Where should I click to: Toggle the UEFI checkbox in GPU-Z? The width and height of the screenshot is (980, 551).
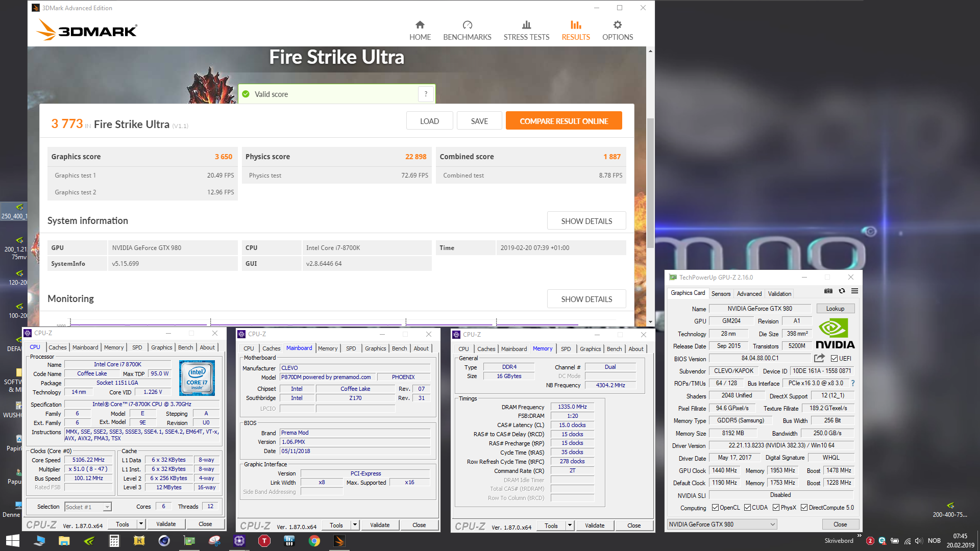[834, 358]
